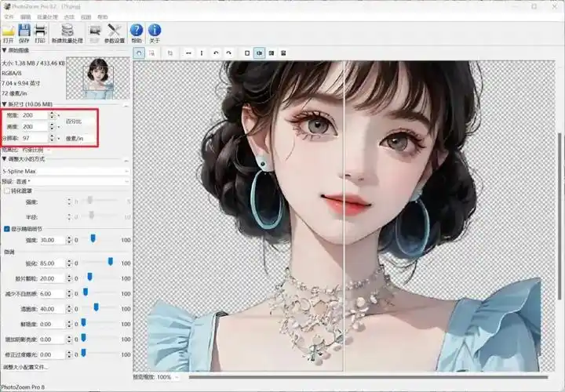565x392 pixels.
Task: Click the 调整大小配置文件... button
Action: 24,366
